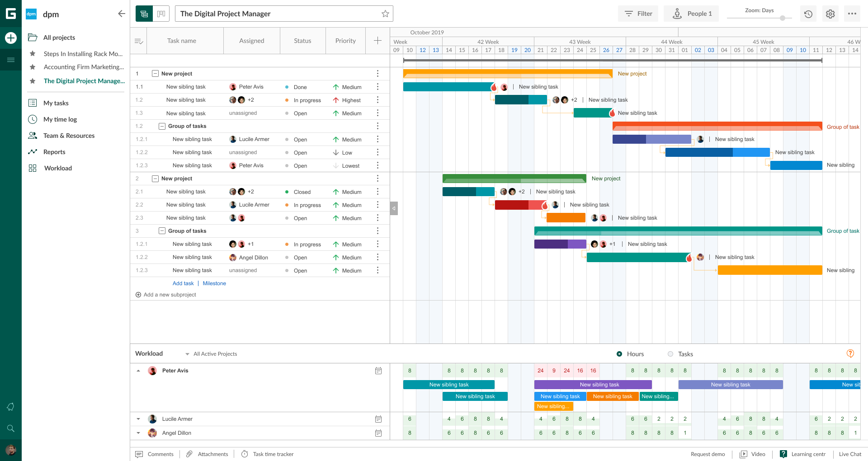Star The Digital Project Manager title
Screen dimensions: 868x461
click(385, 14)
